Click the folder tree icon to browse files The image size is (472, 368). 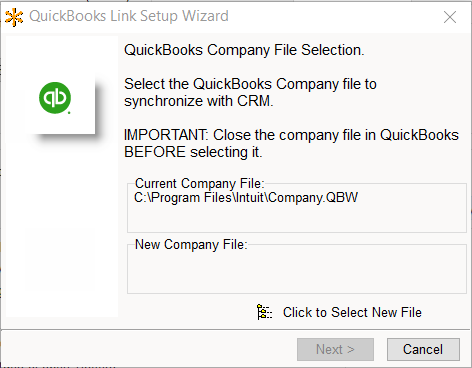[x=265, y=312]
